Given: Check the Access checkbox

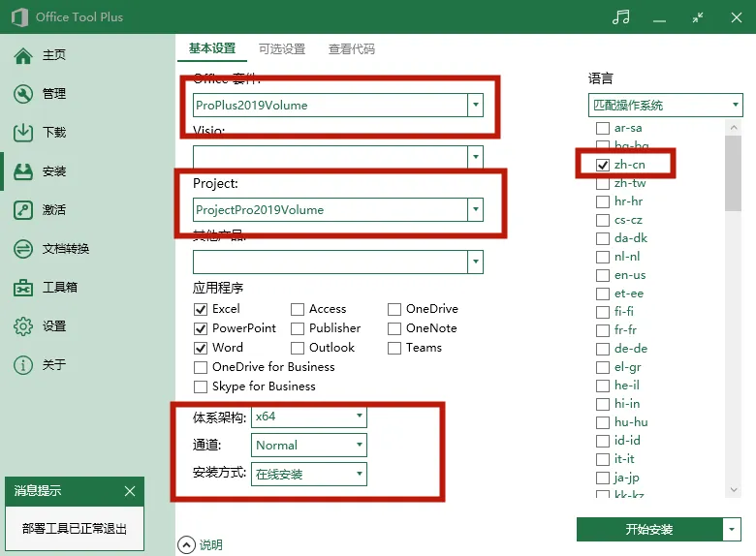Looking at the screenshot, I should (298, 309).
